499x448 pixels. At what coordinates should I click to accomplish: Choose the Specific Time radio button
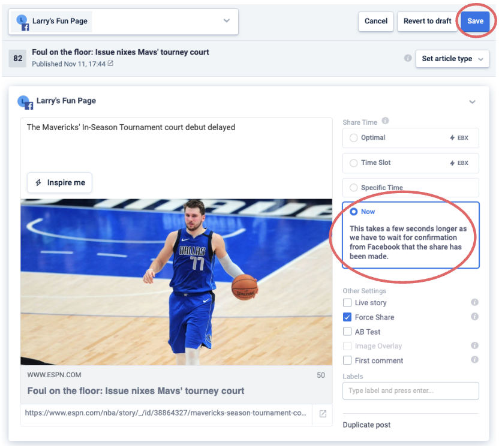tap(353, 188)
